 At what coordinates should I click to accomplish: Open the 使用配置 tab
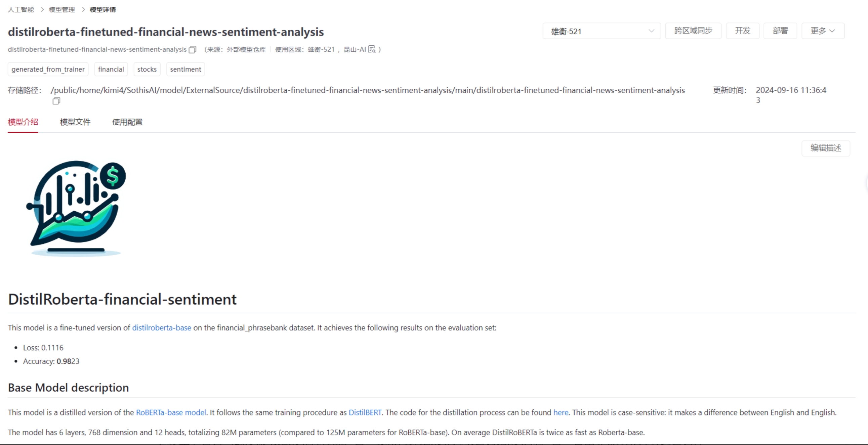point(127,122)
